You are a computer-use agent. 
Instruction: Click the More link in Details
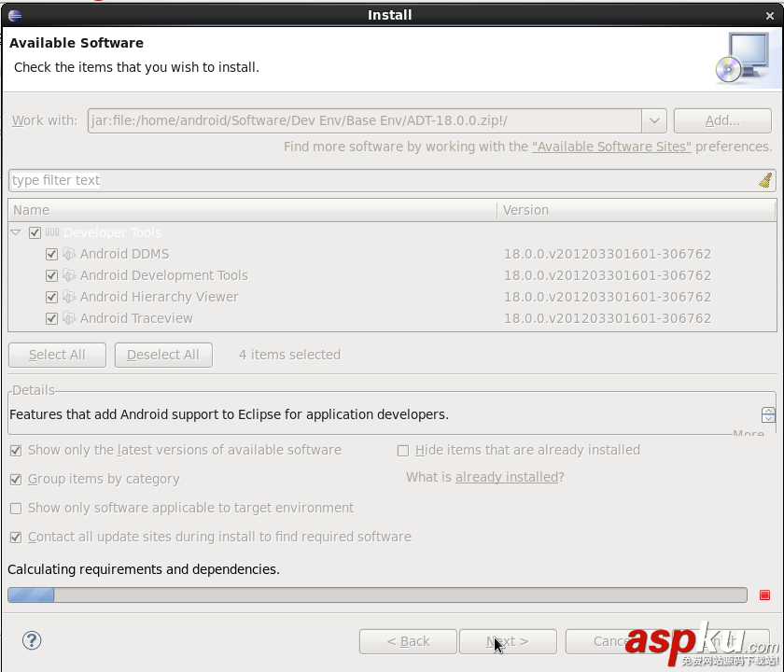pos(749,433)
